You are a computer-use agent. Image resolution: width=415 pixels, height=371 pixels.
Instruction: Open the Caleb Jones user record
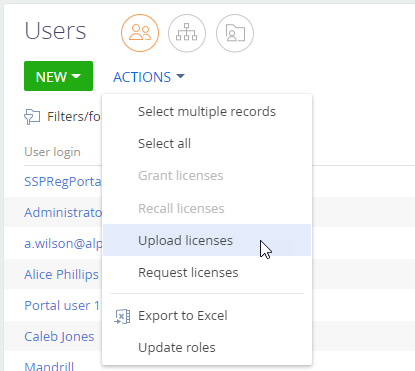click(x=59, y=337)
